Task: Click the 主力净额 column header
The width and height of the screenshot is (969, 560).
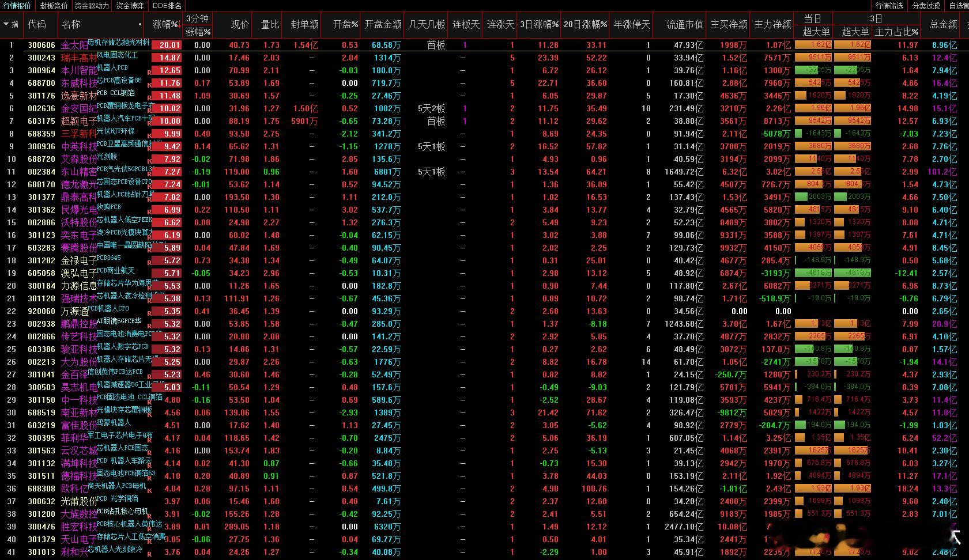Action: pos(772,24)
